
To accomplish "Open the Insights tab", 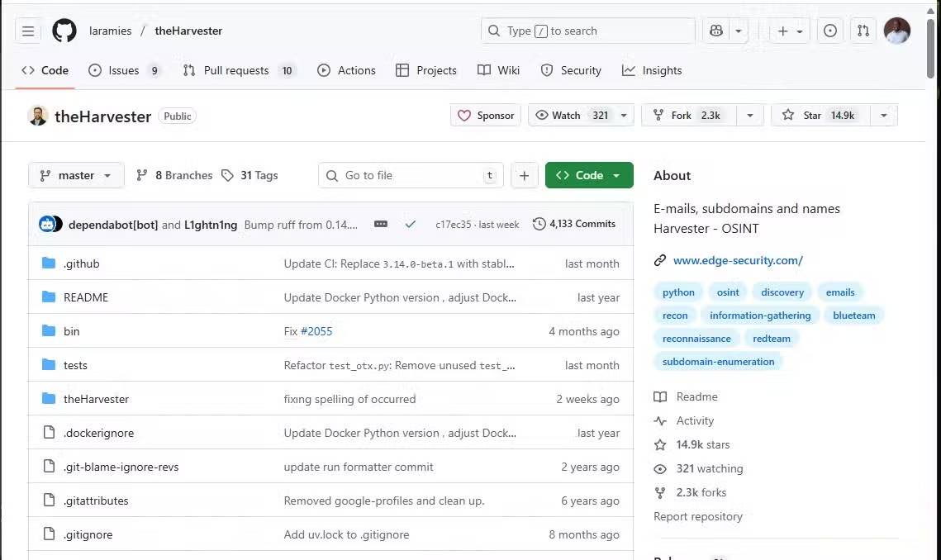I will (x=652, y=70).
